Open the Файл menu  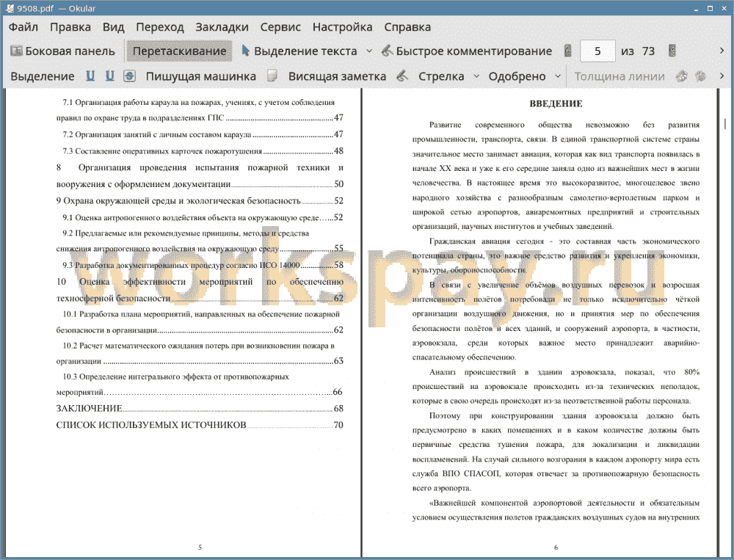[23, 26]
